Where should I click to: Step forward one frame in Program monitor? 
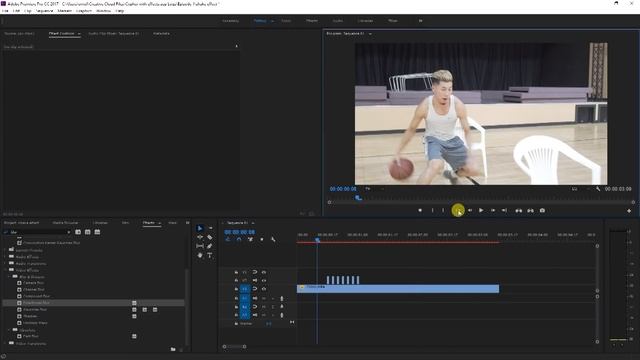493,211
